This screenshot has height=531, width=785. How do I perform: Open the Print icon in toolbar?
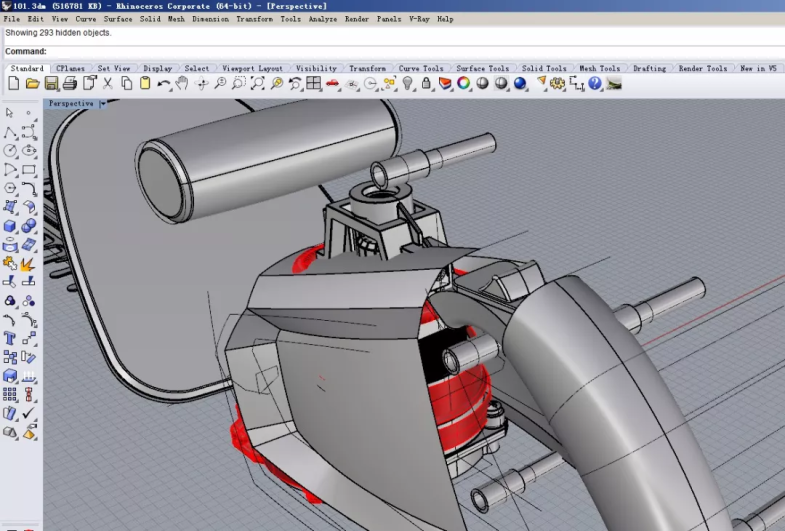70,83
